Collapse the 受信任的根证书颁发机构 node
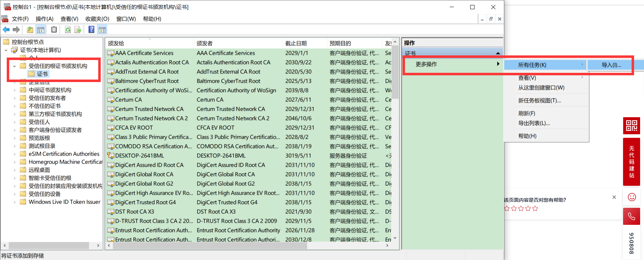The width and height of the screenshot is (644, 260). [x=15, y=66]
